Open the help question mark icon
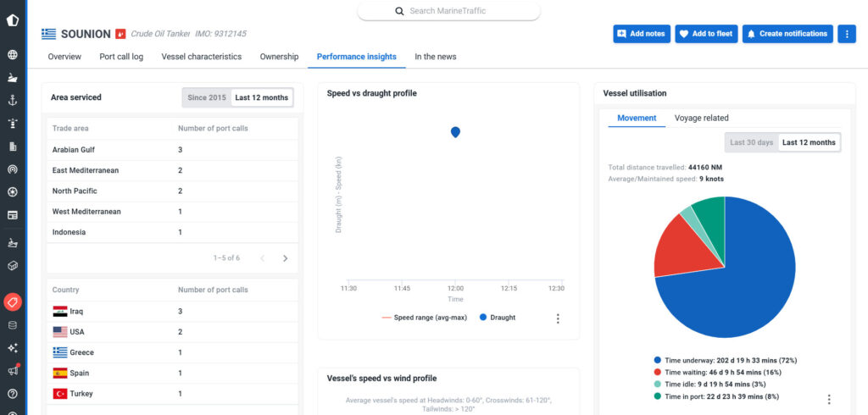This screenshot has width=868, height=415. coord(12,394)
